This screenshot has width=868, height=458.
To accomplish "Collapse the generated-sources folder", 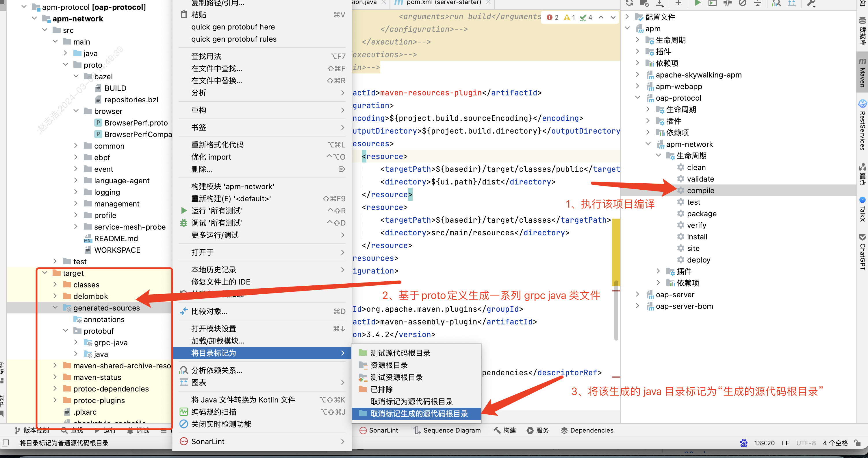I will pos(55,308).
